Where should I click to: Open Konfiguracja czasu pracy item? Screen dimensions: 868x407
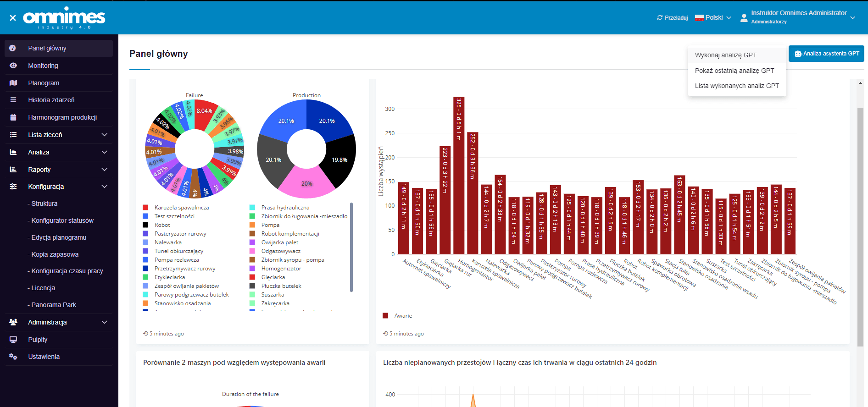tap(67, 271)
